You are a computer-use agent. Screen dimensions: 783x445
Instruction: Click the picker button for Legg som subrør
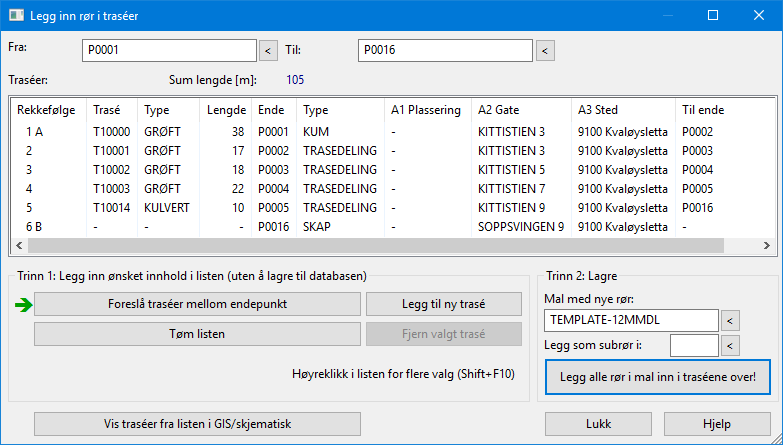pyautogui.click(x=730, y=346)
